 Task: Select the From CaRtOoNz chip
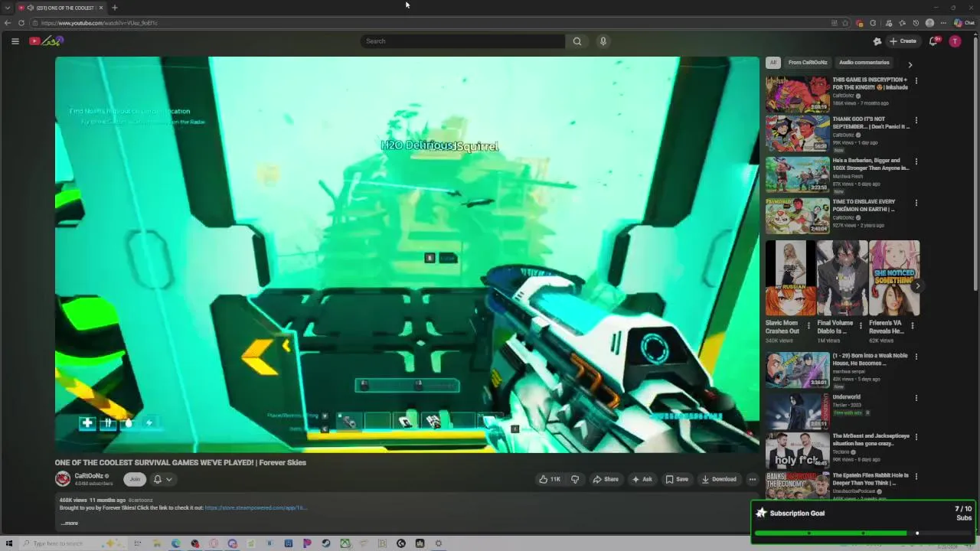click(808, 63)
